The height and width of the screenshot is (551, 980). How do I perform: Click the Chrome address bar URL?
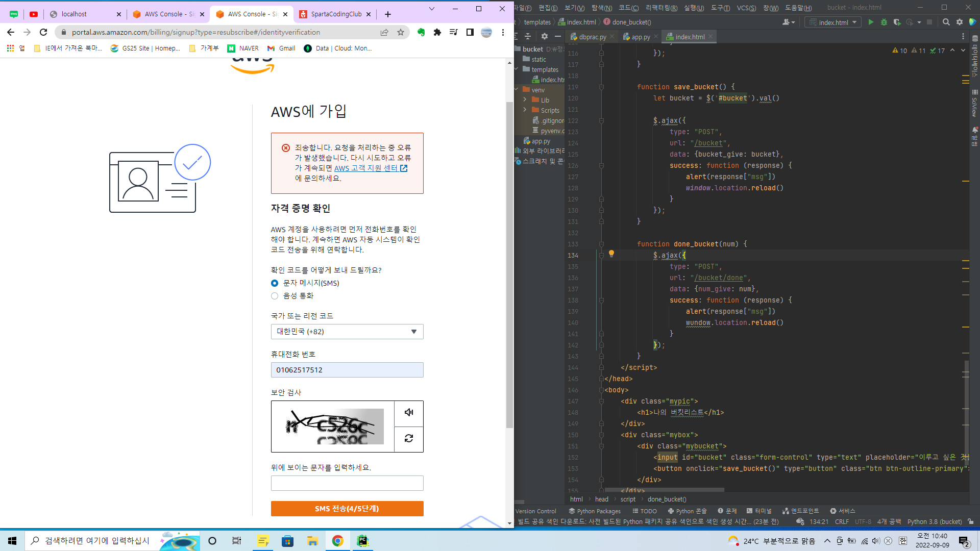pyautogui.click(x=196, y=32)
